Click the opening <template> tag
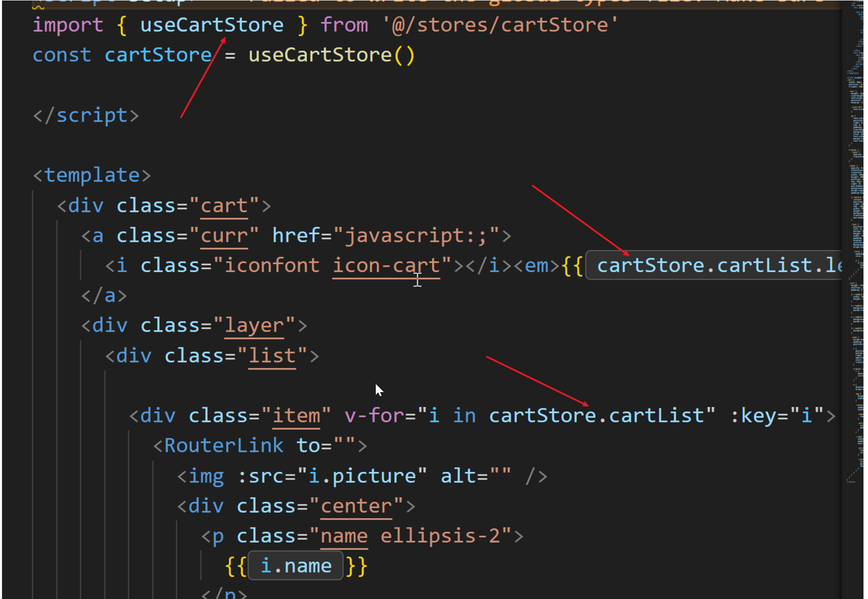This screenshot has width=868, height=599. (92, 175)
